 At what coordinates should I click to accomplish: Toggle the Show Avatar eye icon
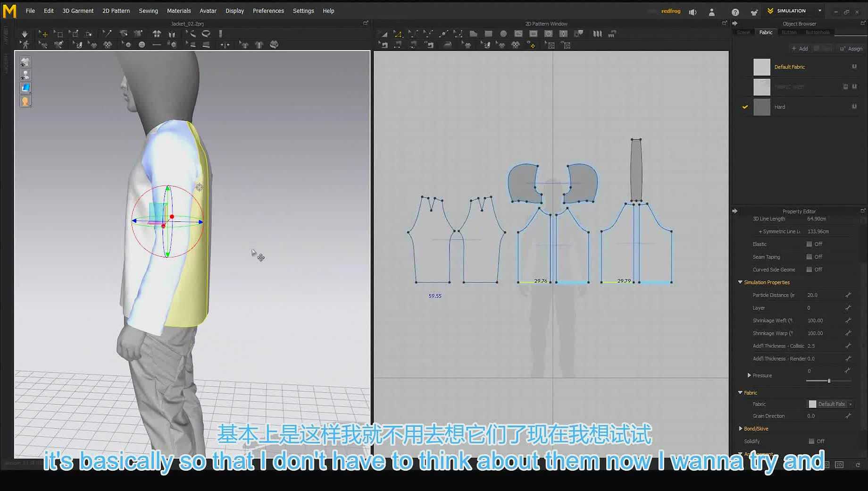pyautogui.click(x=25, y=75)
